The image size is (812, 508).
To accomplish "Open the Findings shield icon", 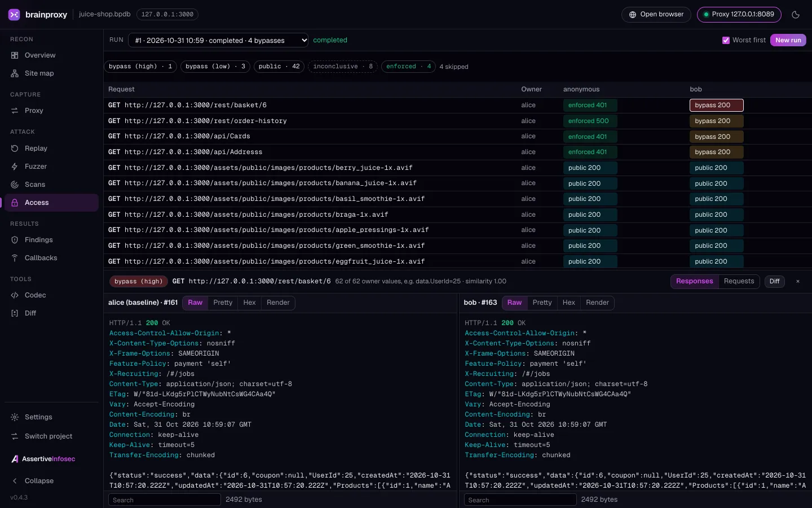I will pyautogui.click(x=15, y=240).
